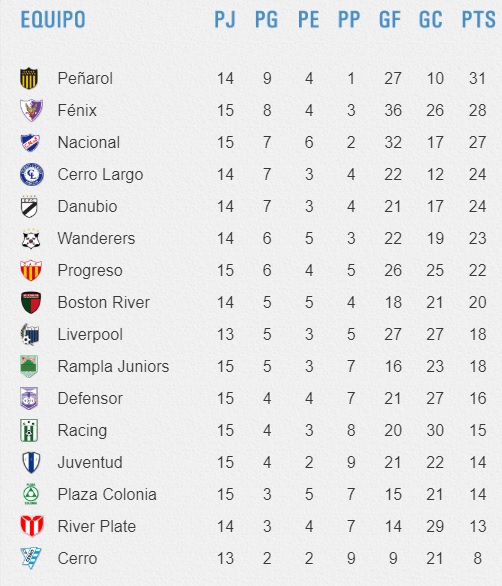This screenshot has width=502, height=586.
Task: Click Peñarol's 31 points value
Action: tap(477, 78)
